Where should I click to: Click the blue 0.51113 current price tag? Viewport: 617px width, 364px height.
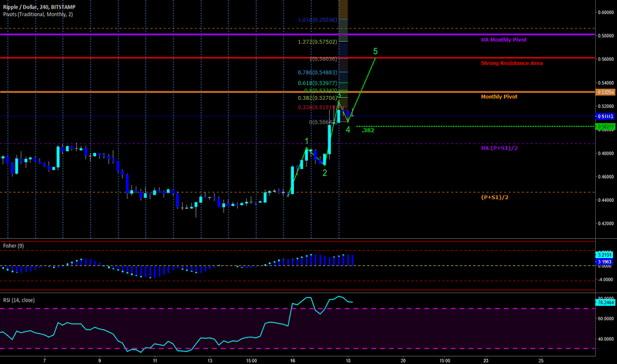point(606,116)
